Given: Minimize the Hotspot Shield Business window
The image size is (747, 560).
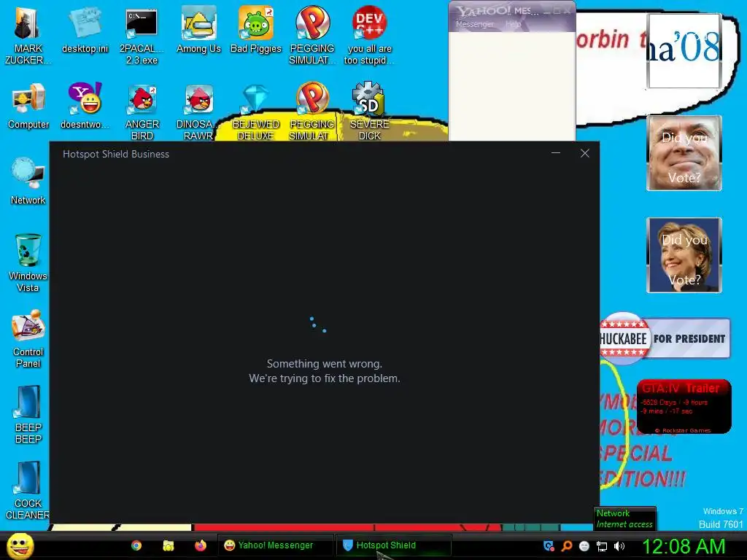Looking at the screenshot, I should [555, 153].
